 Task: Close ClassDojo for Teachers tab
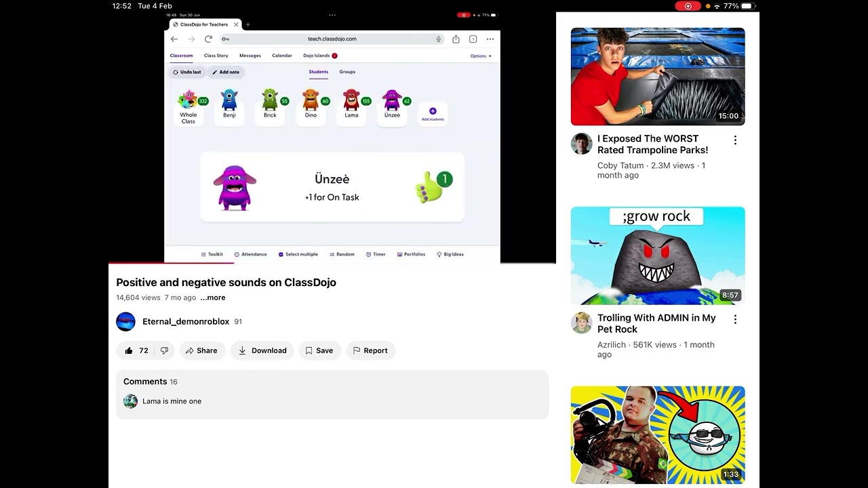(x=236, y=24)
